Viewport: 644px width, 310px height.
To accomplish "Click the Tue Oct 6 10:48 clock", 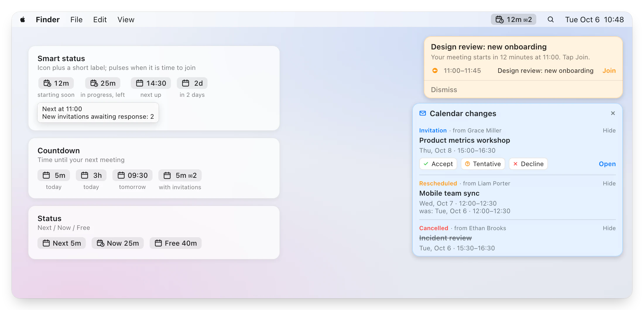I will [594, 20].
